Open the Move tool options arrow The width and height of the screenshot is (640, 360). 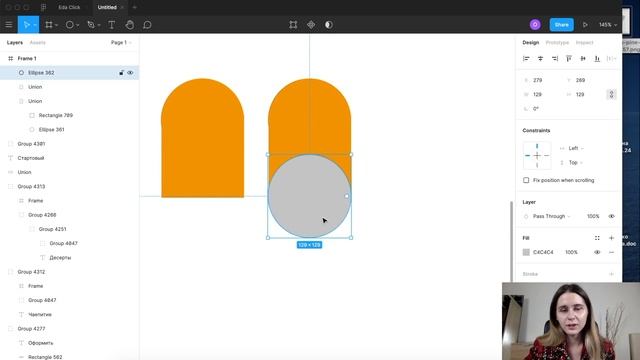(35, 25)
